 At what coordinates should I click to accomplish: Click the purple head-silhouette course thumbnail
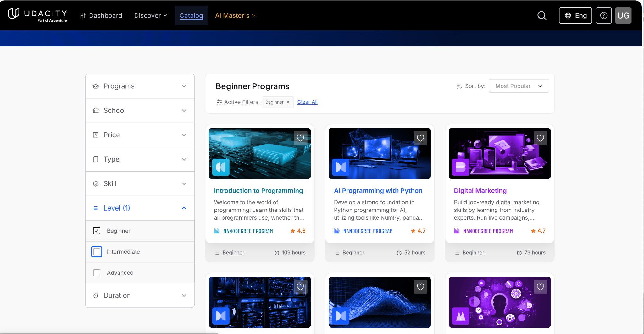[x=500, y=302]
